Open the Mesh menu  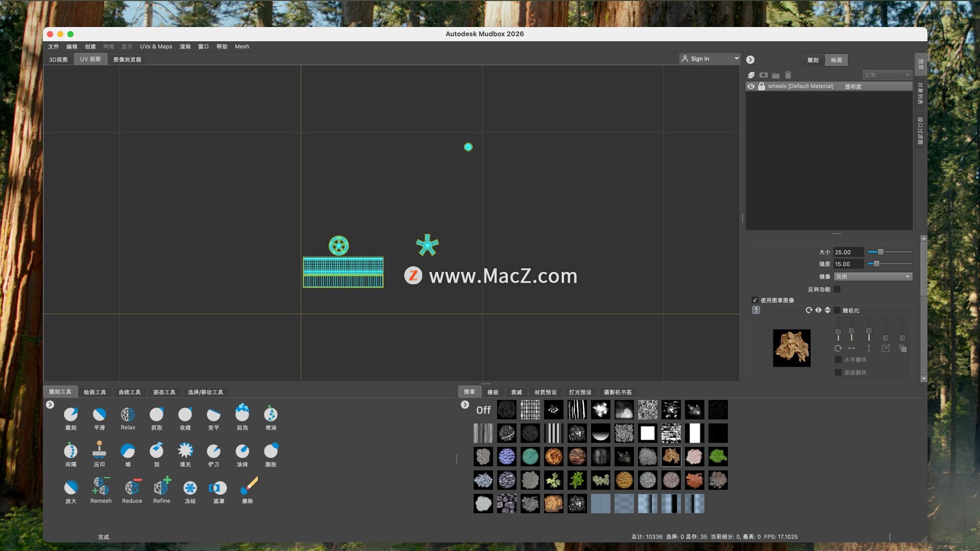coord(242,46)
